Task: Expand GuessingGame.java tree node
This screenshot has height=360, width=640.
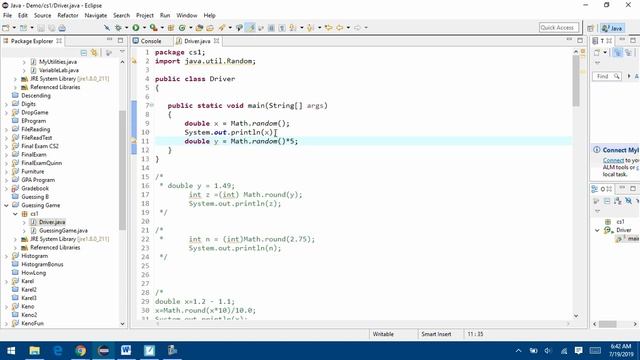Action: (x=24, y=231)
